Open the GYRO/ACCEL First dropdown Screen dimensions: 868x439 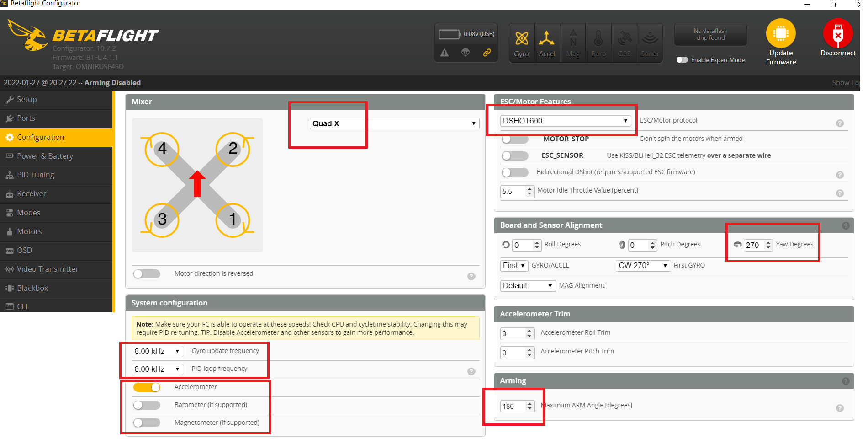(514, 266)
